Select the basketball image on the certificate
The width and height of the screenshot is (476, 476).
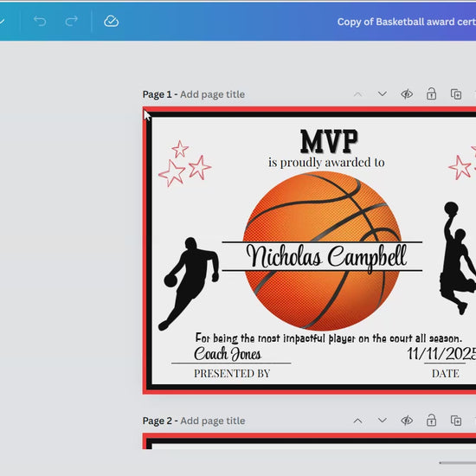323,251
